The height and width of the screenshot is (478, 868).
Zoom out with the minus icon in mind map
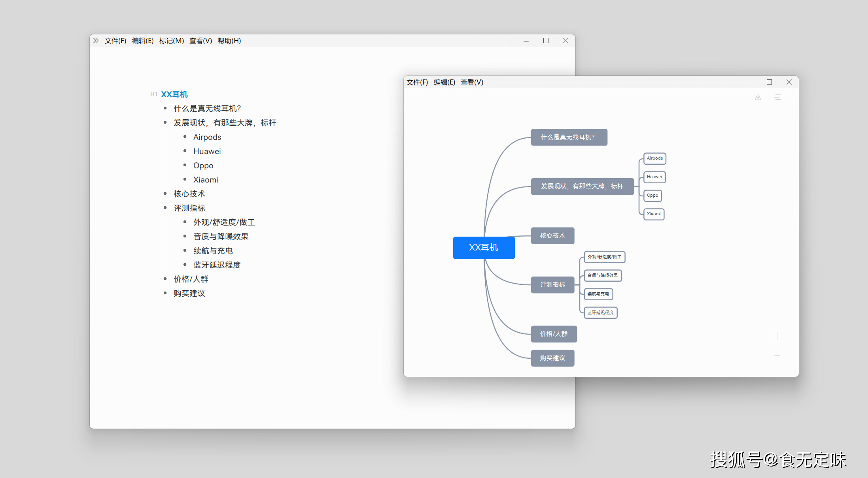click(777, 356)
